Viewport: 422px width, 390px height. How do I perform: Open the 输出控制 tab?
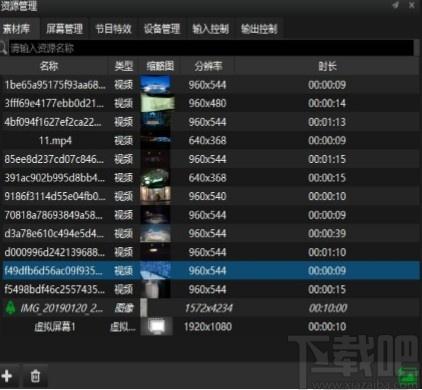(x=259, y=29)
